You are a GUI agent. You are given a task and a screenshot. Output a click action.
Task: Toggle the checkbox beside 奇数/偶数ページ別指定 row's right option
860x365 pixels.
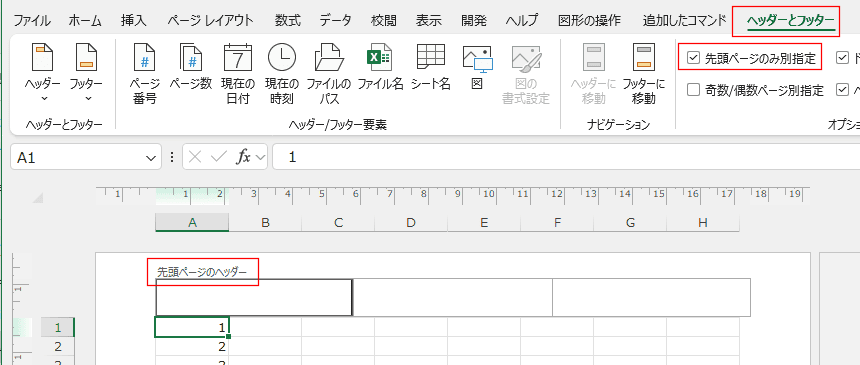pyautogui.click(x=843, y=90)
